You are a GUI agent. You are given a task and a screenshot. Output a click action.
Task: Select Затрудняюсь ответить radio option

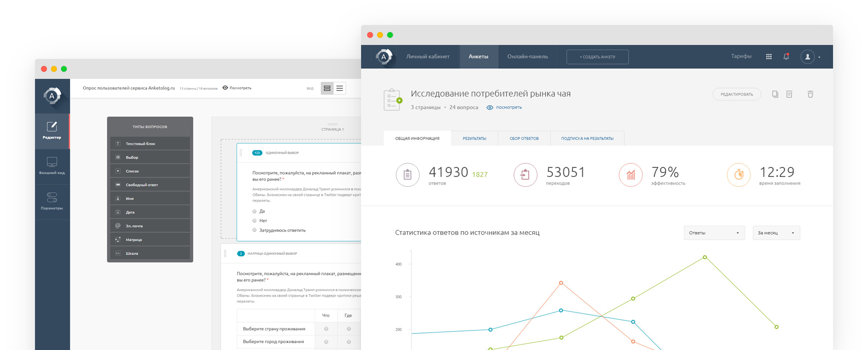(x=255, y=230)
